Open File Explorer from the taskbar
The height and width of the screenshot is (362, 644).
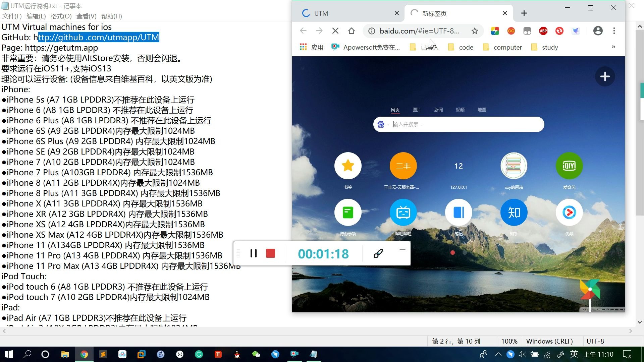[65, 354]
